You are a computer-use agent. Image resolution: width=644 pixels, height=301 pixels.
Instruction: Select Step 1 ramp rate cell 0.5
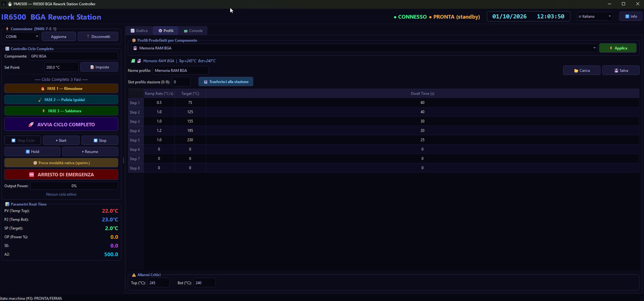[159, 103]
